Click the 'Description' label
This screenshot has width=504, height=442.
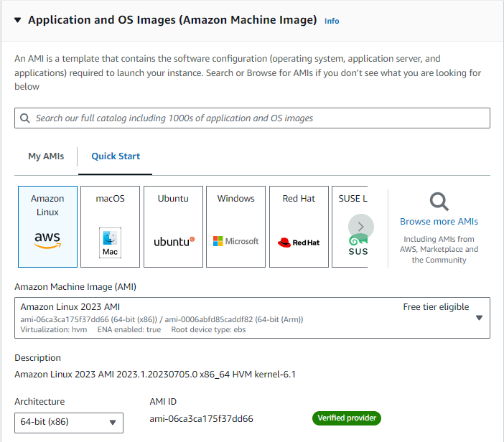pos(37,358)
